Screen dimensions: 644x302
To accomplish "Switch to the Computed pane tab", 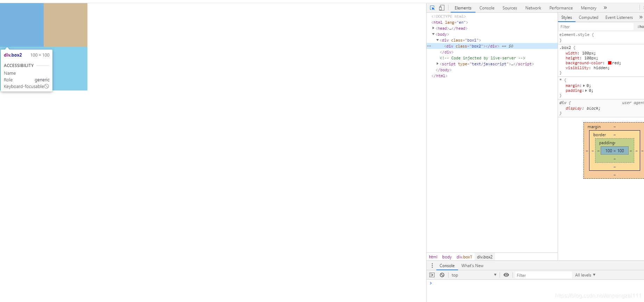I will coord(588,17).
